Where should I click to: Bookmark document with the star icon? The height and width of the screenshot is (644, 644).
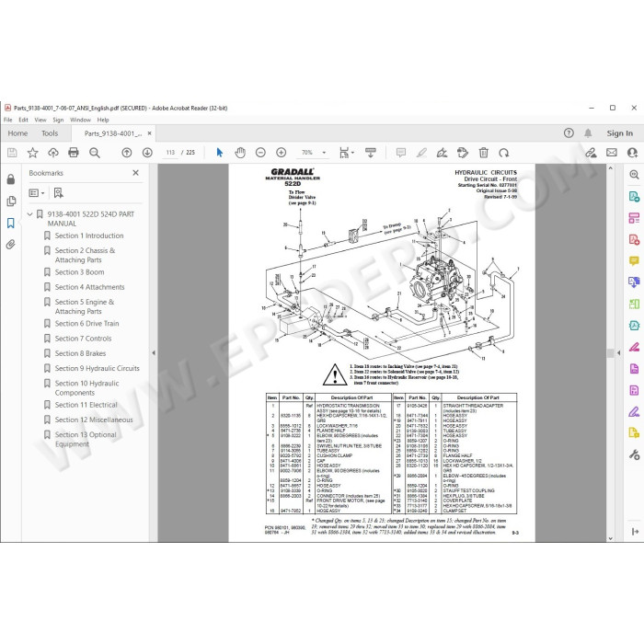(33, 153)
